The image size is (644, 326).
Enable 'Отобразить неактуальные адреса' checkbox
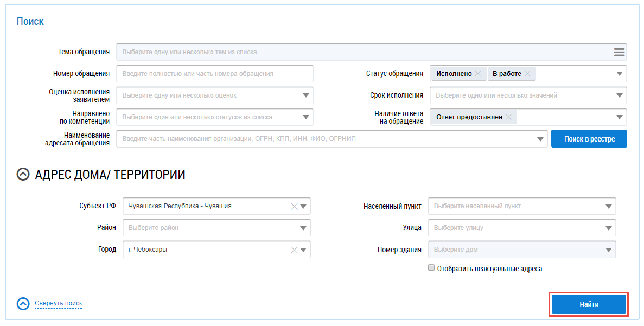[431, 268]
